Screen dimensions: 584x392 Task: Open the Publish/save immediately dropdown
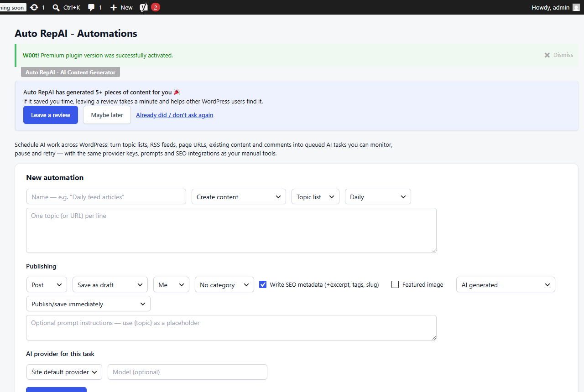tap(89, 304)
